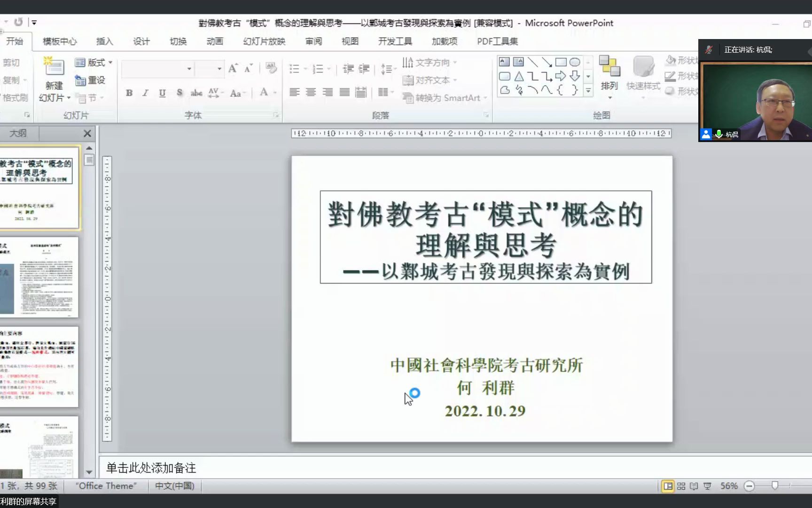Pick the line shape
This screenshot has width=812, height=508.
pos(532,62)
